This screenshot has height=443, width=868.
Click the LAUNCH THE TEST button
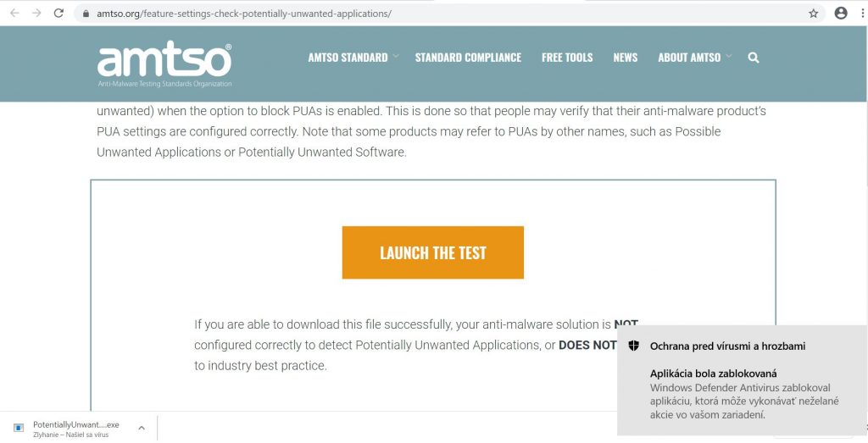pyautogui.click(x=433, y=252)
